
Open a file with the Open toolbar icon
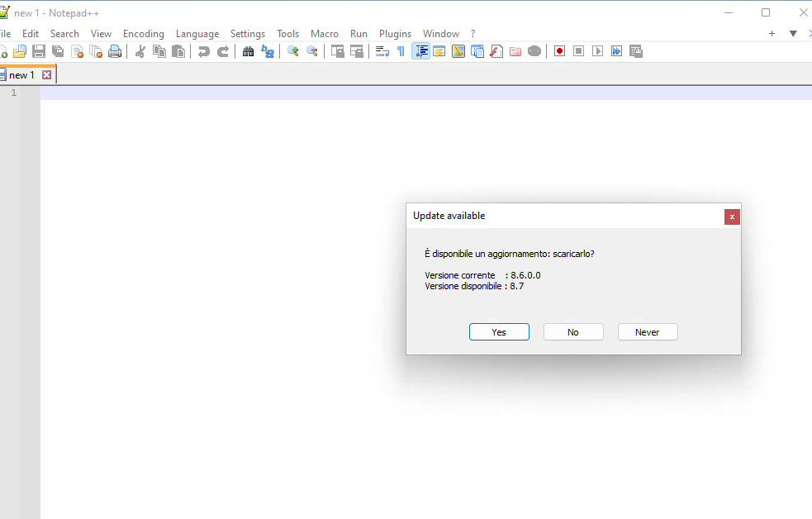[x=20, y=51]
